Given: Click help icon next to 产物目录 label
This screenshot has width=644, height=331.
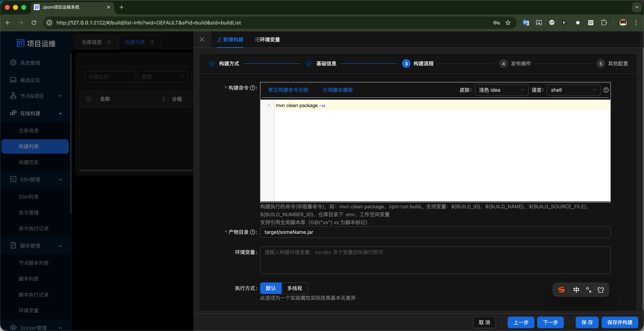Looking at the screenshot, I should point(252,232).
